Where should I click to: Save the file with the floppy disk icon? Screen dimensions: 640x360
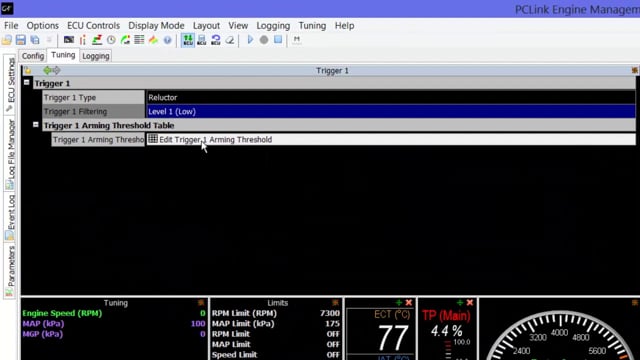(21, 40)
